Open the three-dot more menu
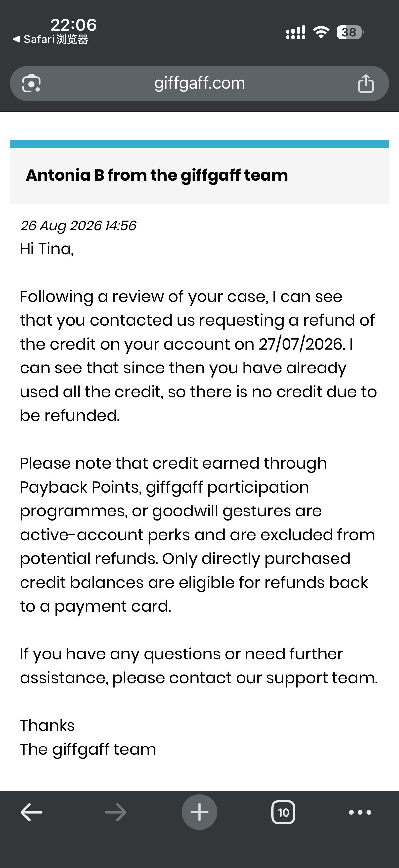 pyautogui.click(x=360, y=812)
